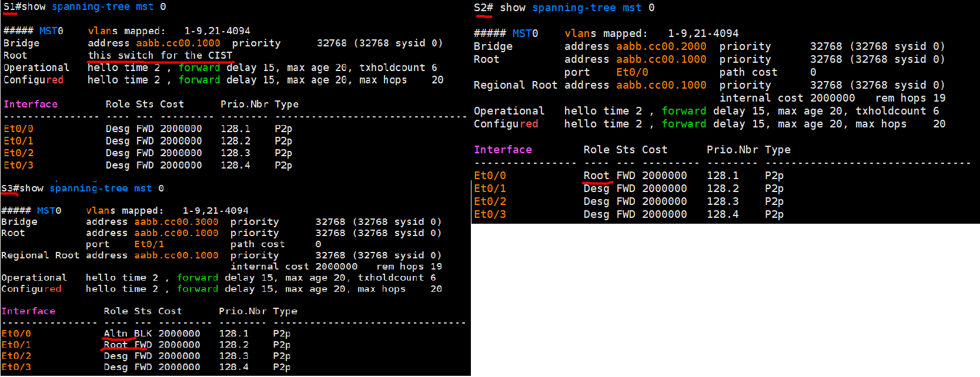Click the Interface header in S1 output

[31, 104]
